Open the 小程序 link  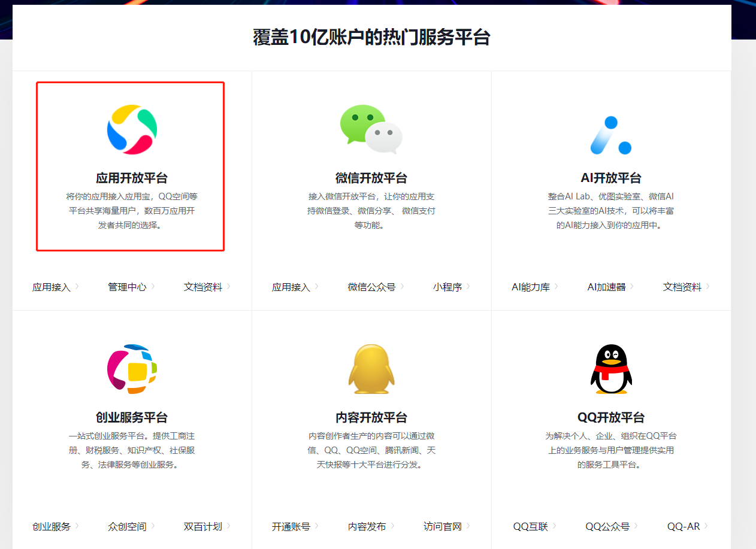[446, 287]
